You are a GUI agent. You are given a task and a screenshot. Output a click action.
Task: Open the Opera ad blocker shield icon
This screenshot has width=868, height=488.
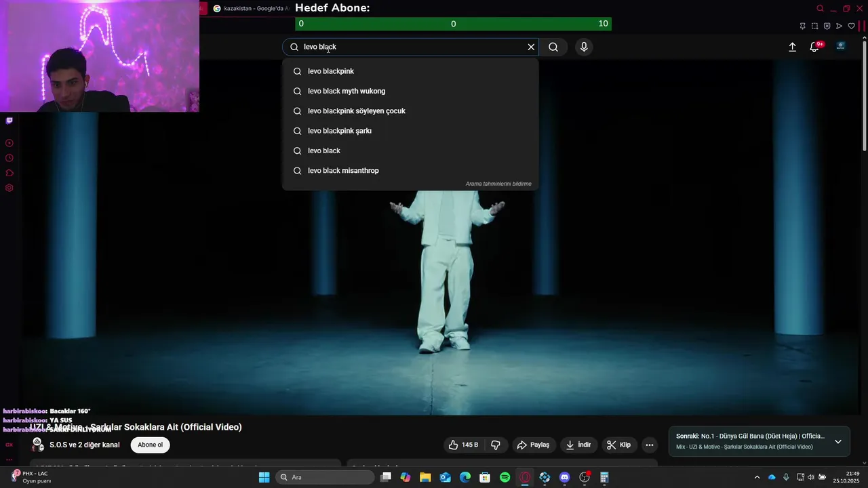click(x=827, y=26)
